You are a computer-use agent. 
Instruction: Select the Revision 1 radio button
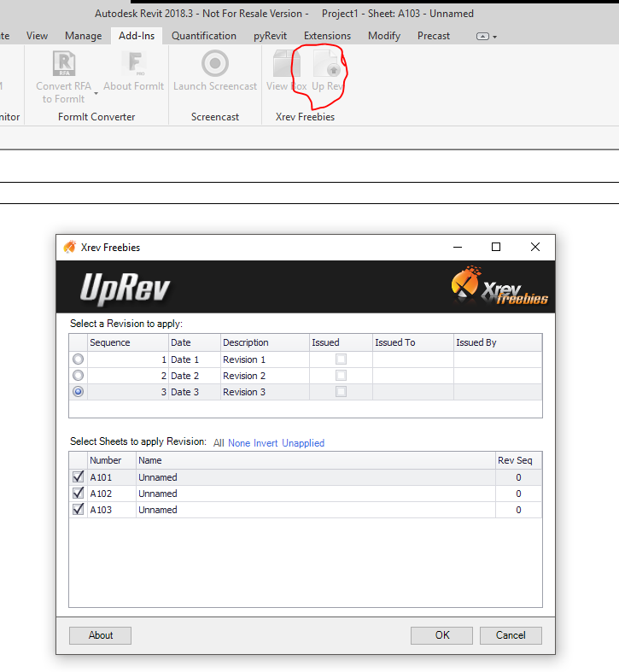pyautogui.click(x=78, y=359)
